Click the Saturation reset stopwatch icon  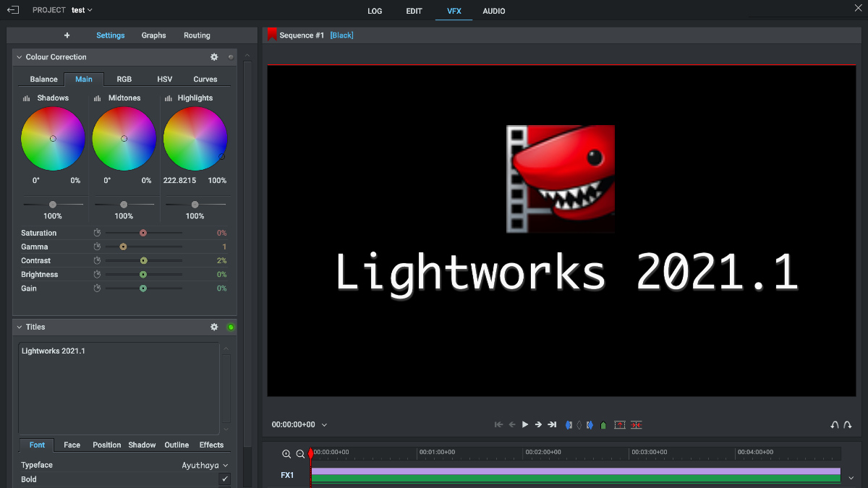click(x=97, y=232)
